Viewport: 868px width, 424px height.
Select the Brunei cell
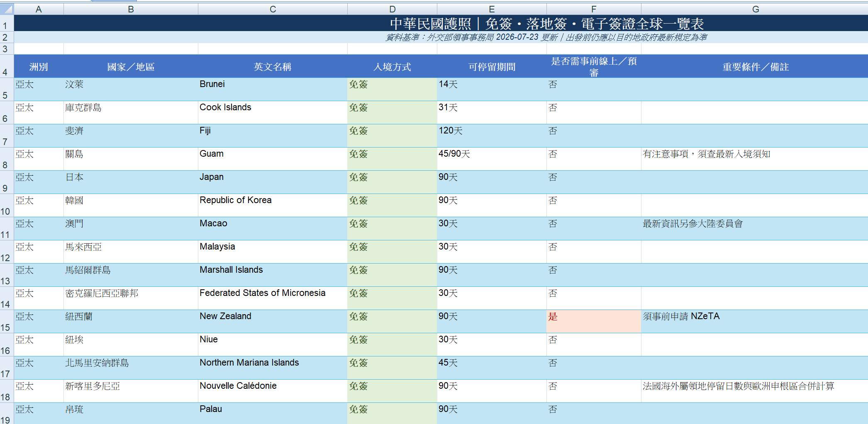click(x=273, y=89)
